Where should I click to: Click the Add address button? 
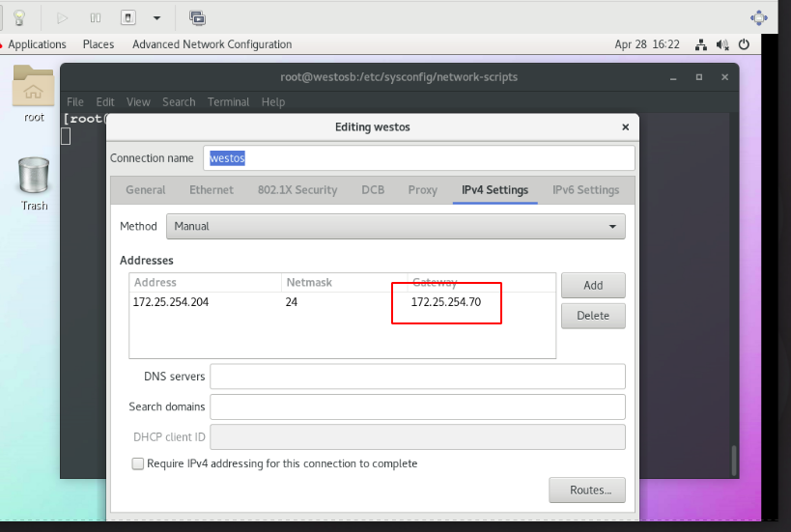[x=593, y=286]
